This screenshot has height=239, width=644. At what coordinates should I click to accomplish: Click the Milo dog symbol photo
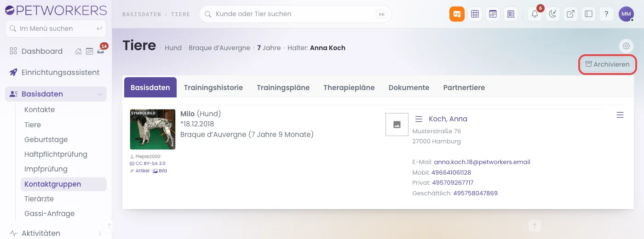tap(153, 129)
